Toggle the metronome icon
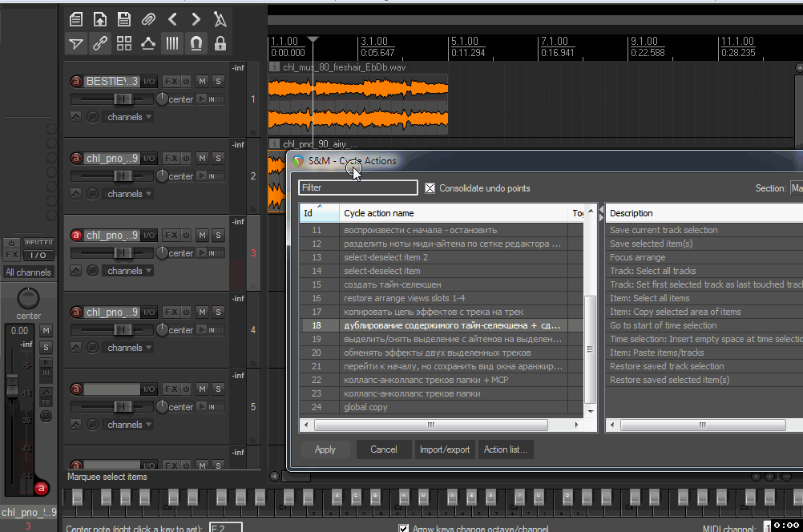 [x=220, y=19]
